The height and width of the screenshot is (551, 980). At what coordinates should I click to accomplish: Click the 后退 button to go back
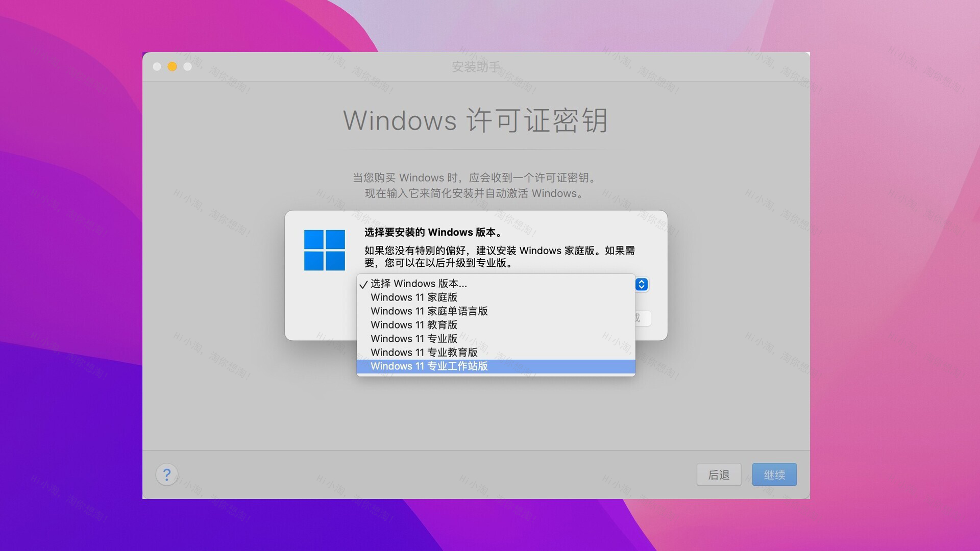pyautogui.click(x=719, y=474)
